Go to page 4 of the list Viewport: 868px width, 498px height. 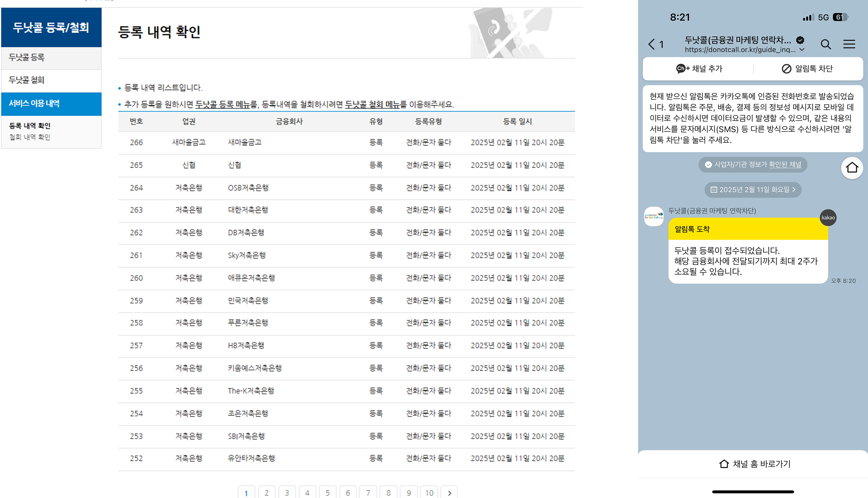(x=307, y=493)
